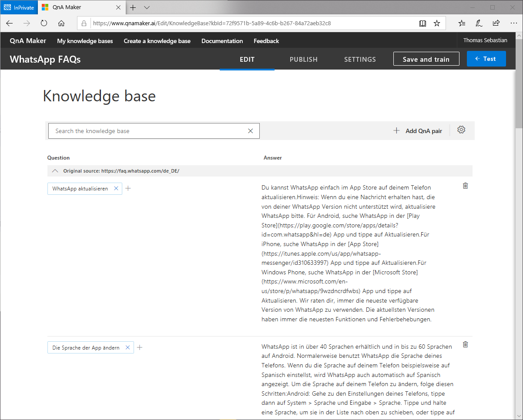Open browser reading view icon
This screenshot has height=420, width=523.
[422, 23]
